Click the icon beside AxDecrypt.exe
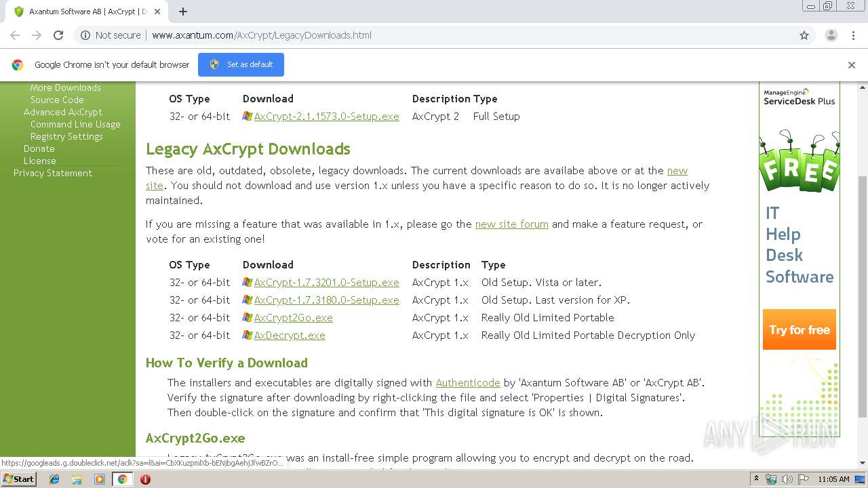868x488 pixels. (x=248, y=335)
